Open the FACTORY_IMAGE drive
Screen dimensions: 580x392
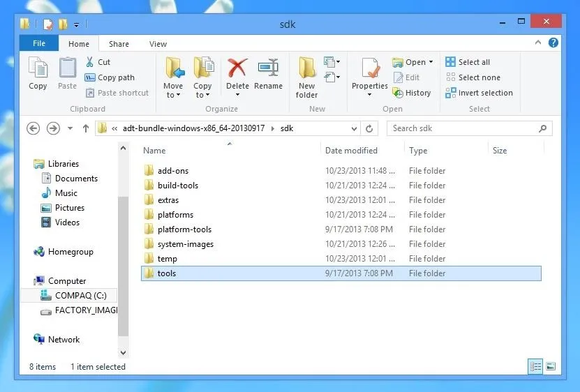78,310
